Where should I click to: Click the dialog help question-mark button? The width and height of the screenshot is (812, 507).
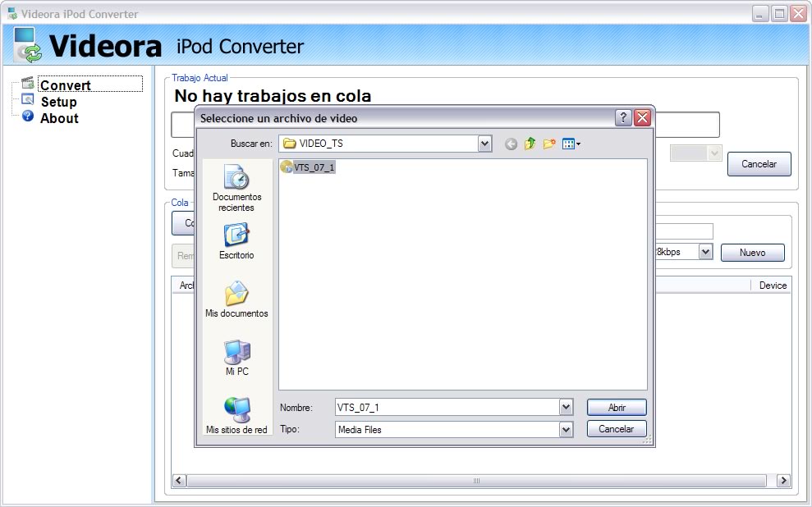pos(623,117)
